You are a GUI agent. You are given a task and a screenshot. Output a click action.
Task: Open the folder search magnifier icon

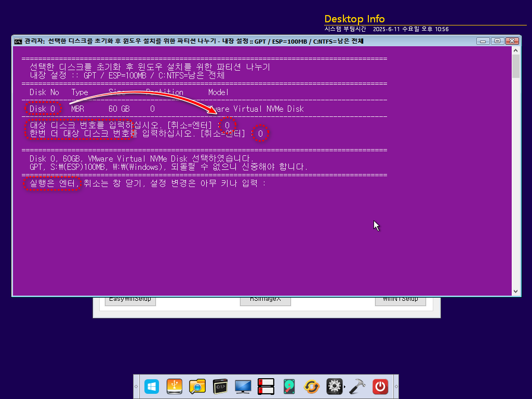tap(197, 387)
